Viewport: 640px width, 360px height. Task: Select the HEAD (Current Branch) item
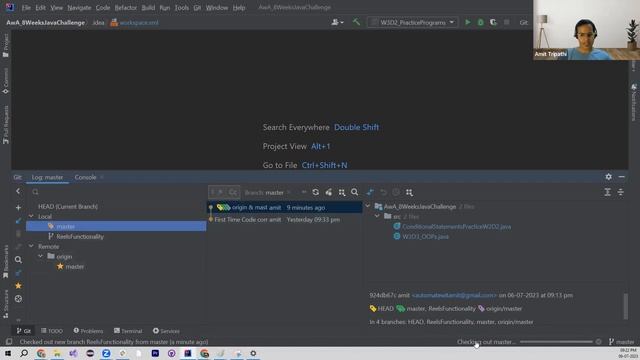pyautogui.click(x=68, y=207)
